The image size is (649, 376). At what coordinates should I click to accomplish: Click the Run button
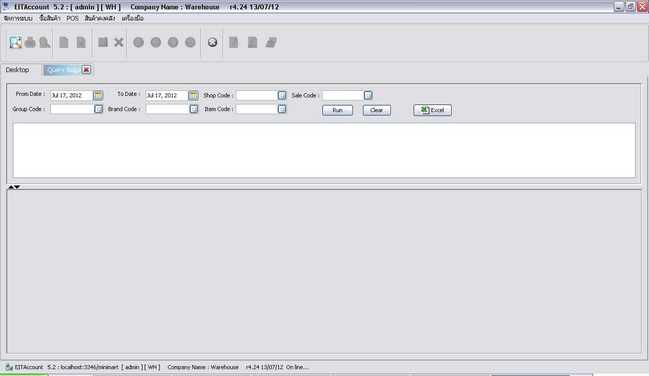pyautogui.click(x=337, y=110)
